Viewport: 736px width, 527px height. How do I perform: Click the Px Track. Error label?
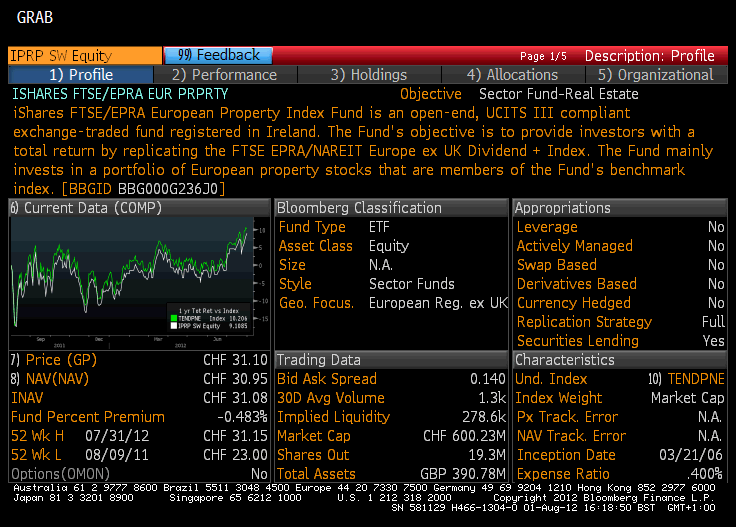(x=567, y=417)
